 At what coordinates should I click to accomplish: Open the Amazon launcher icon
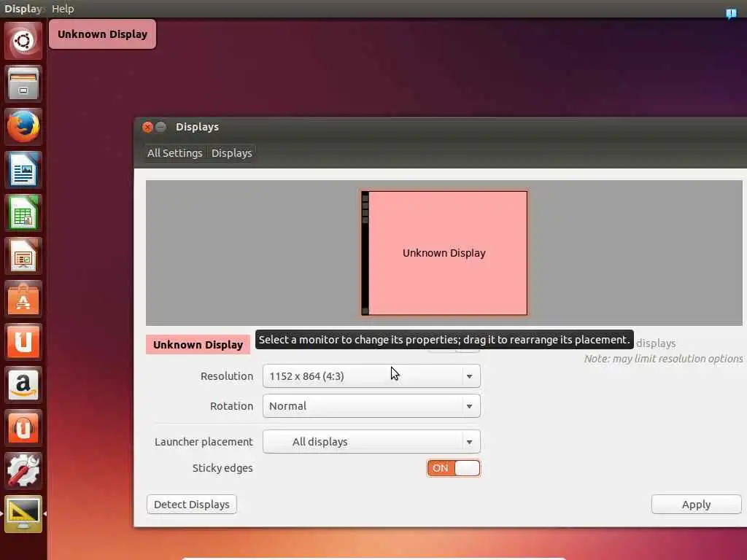click(x=23, y=385)
